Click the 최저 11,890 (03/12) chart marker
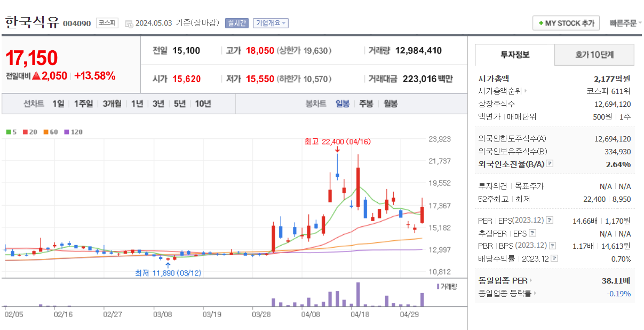Viewport: 644px width, 330px height. [x=168, y=272]
